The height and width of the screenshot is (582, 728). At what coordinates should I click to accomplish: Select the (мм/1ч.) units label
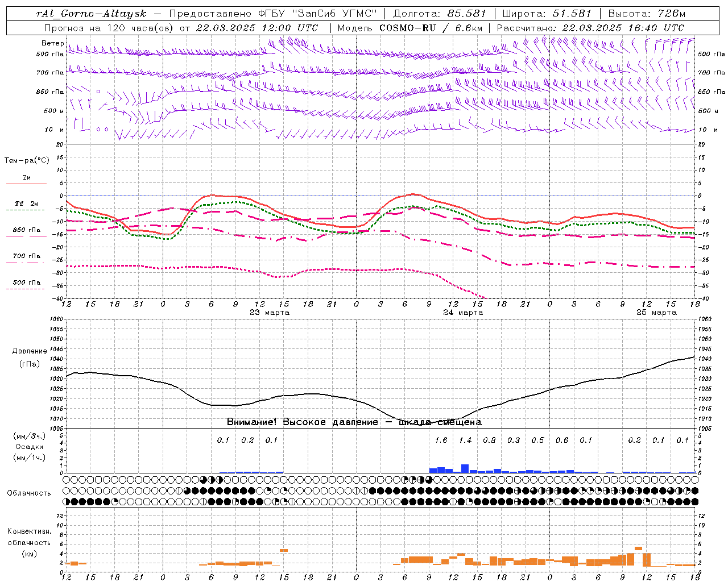30,458
